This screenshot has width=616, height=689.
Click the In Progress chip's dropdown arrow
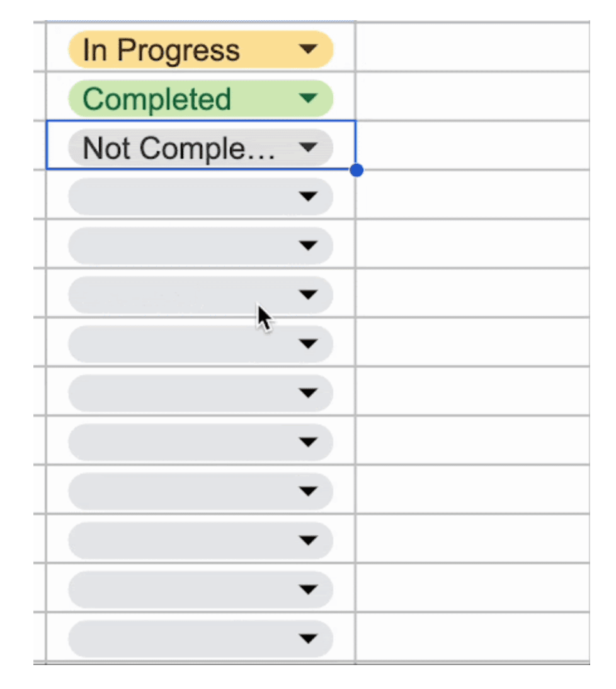click(x=307, y=48)
